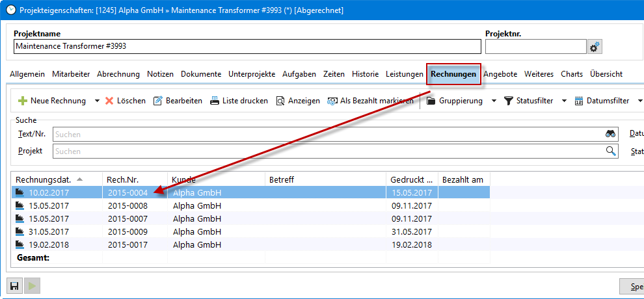644x299 pixels.
Task: Expand the Neue Rechnung dropdown arrow
Action: tap(97, 101)
